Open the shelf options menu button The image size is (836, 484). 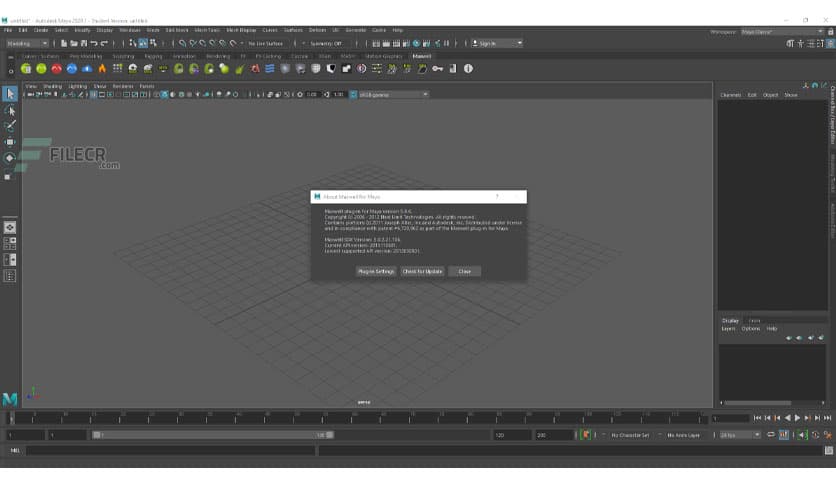(11, 71)
